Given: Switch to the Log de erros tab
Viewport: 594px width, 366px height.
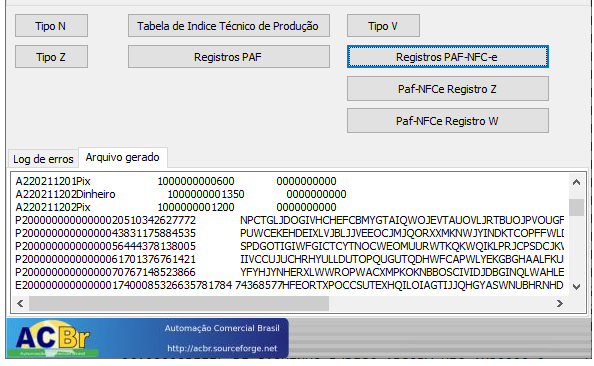Looking at the screenshot, I should [43, 159].
